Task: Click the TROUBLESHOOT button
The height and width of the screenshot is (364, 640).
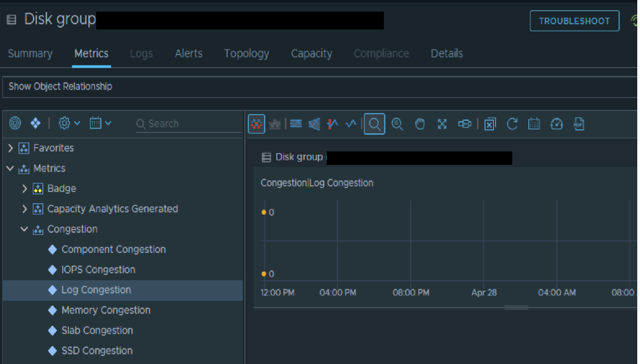Action: point(574,21)
